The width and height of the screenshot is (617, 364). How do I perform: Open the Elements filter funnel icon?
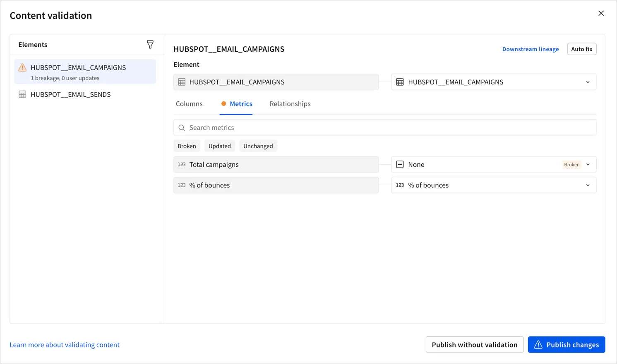150,44
